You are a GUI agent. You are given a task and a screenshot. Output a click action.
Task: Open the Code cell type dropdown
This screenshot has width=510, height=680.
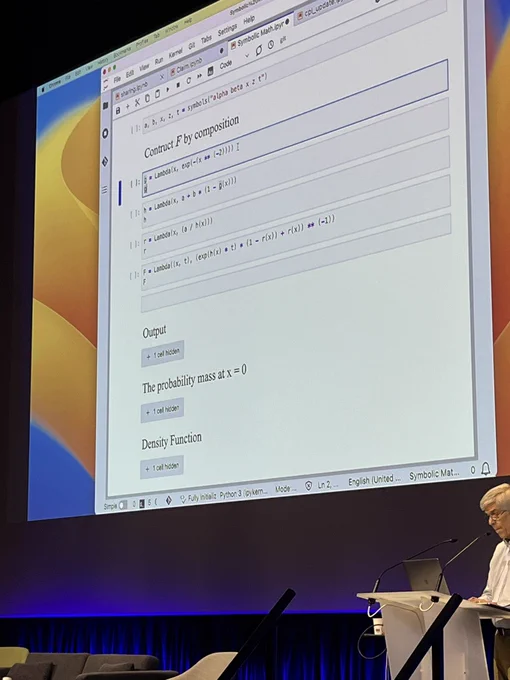click(234, 61)
